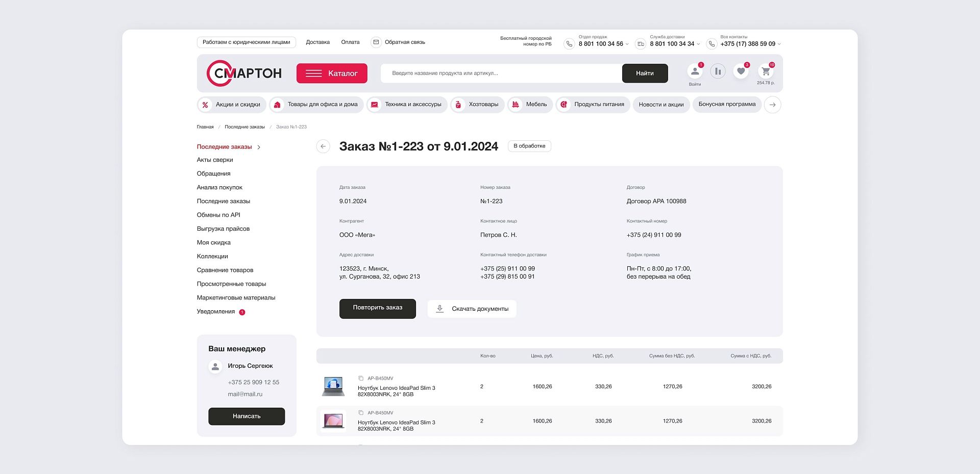Click Скачать документы button

[x=472, y=309]
